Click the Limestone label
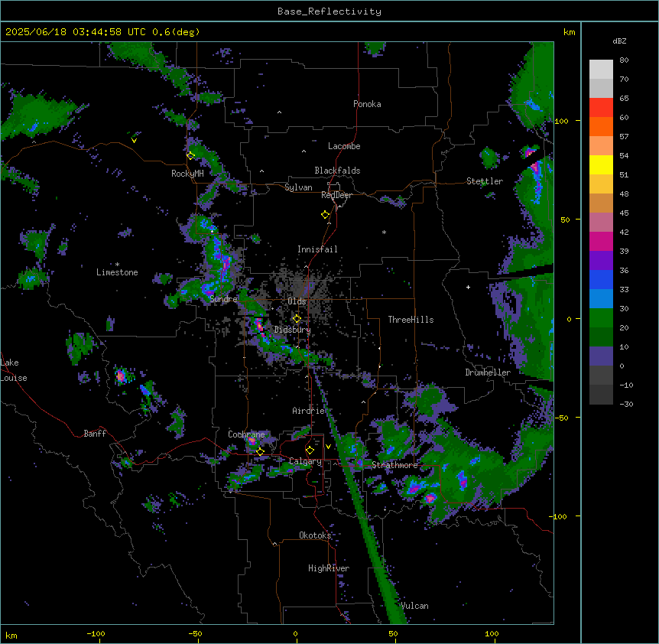659x644 pixels. click(117, 272)
